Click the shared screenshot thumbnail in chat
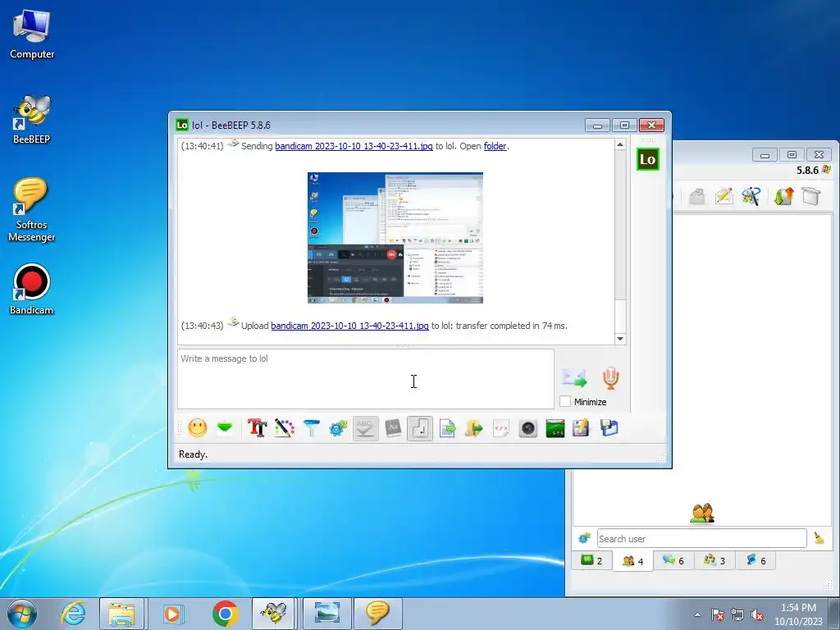The height and width of the screenshot is (630, 840). (395, 238)
